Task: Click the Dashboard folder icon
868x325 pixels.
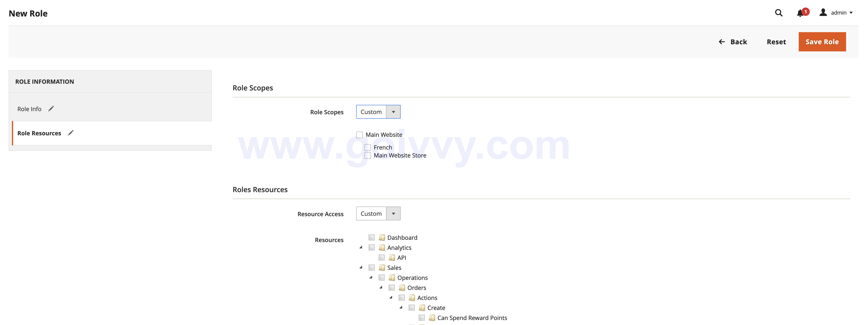Action: pyautogui.click(x=382, y=237)
